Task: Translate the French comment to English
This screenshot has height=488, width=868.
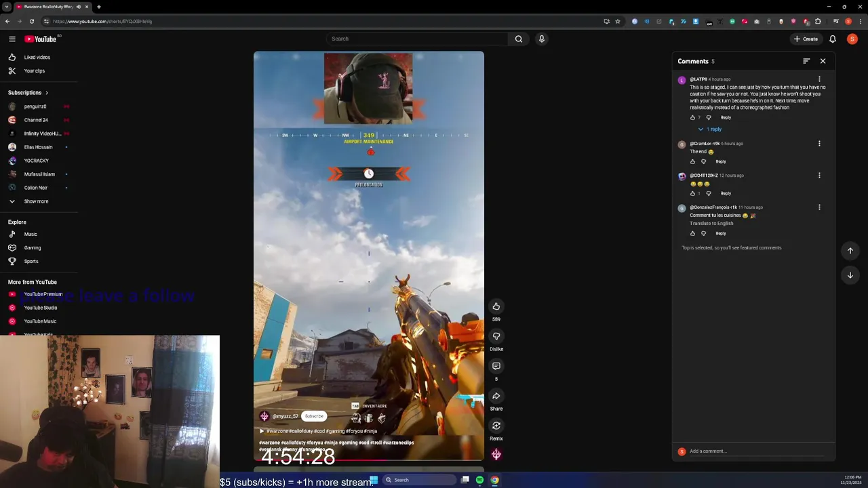Action: pyautogui.click(x=711, y=223)
